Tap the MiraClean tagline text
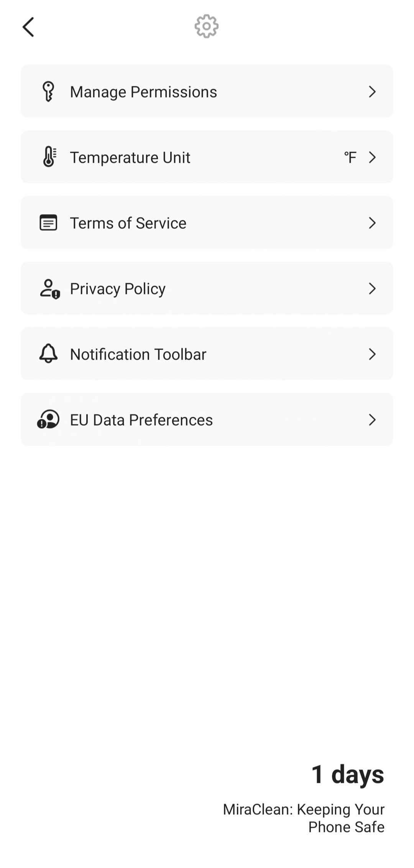The image size is (414, 868). click(304, 818)
